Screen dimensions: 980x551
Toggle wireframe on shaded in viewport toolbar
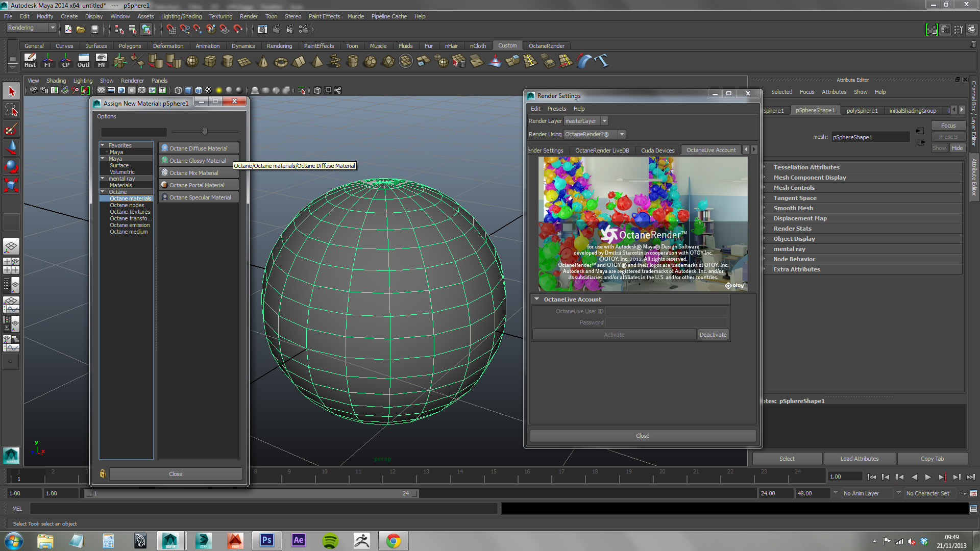[199, 90]
